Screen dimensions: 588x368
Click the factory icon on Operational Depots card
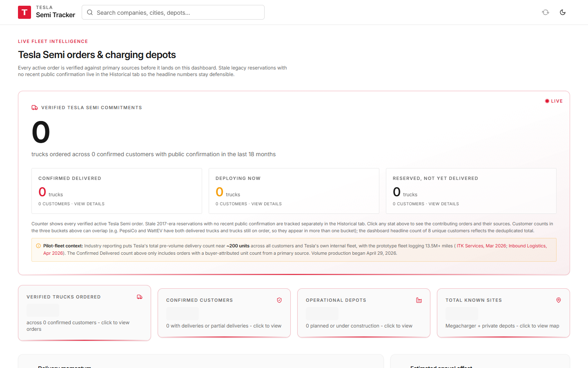tap(419, 300)
